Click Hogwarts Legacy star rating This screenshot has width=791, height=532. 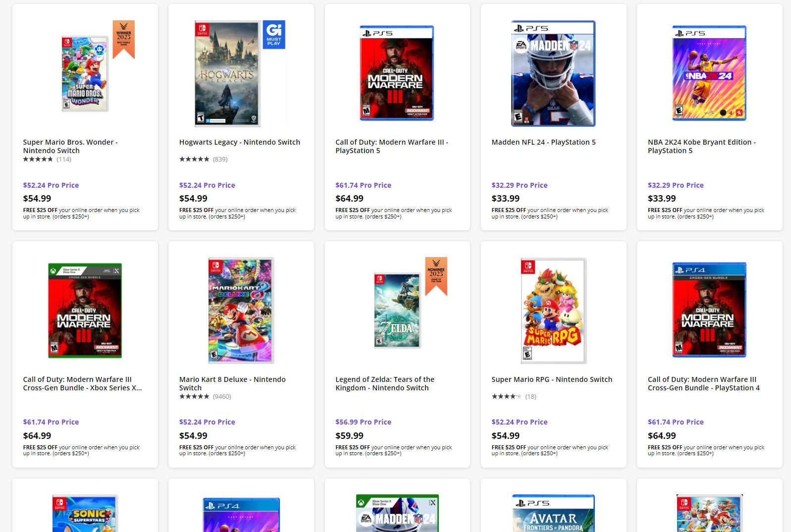[x=194, y=159]
